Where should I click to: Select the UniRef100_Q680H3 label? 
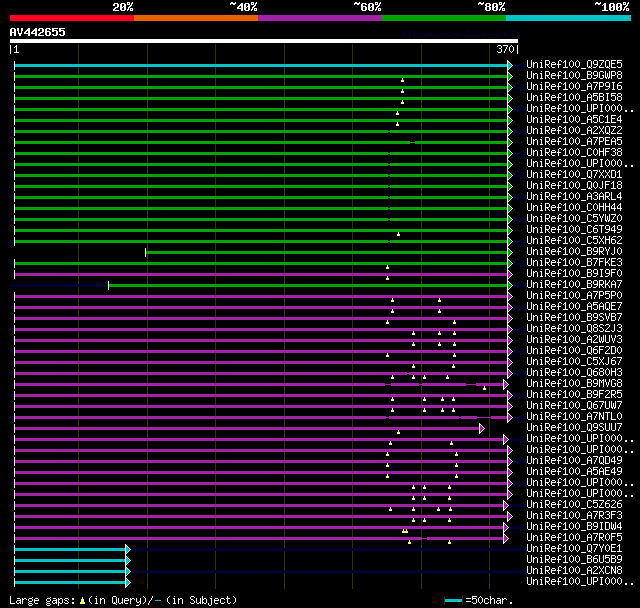tap(574, 373)
